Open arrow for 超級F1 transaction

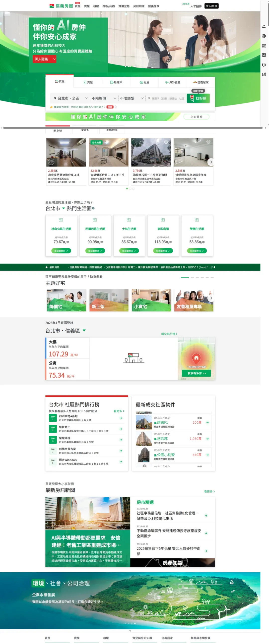[207, 422]
